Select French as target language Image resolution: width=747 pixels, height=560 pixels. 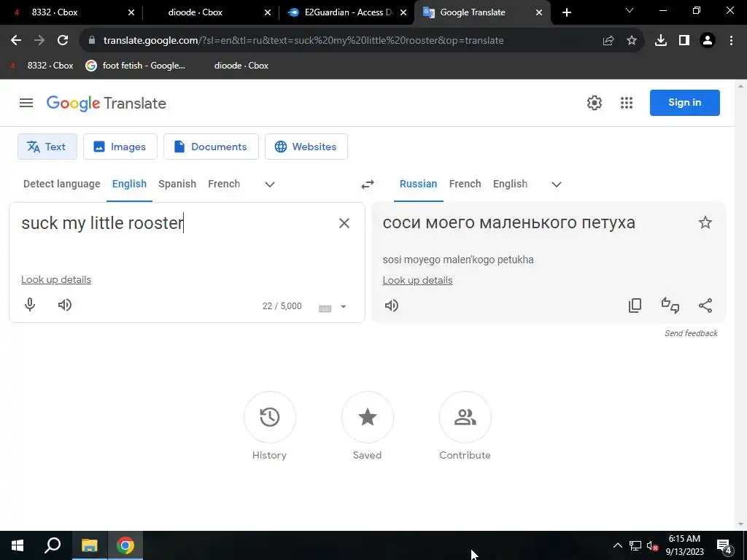(465, 184)
